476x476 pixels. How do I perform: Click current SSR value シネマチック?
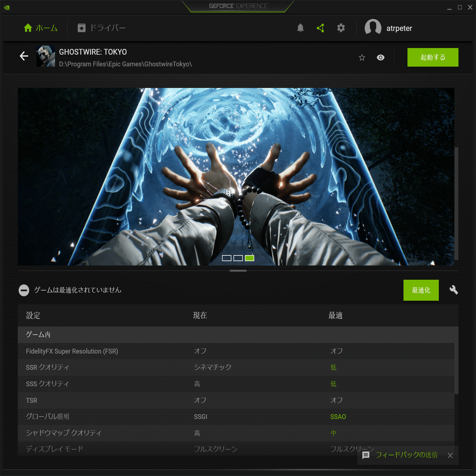tap(212, 367)
